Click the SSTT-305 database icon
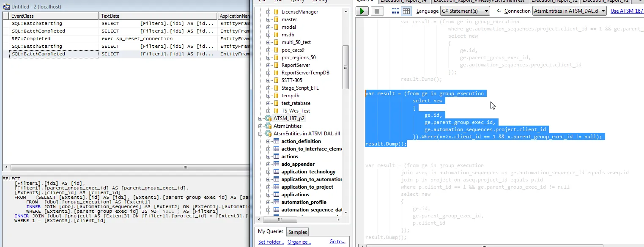This screenshot has width=644, height=247. pyautogui.click(x=276, y=80)
